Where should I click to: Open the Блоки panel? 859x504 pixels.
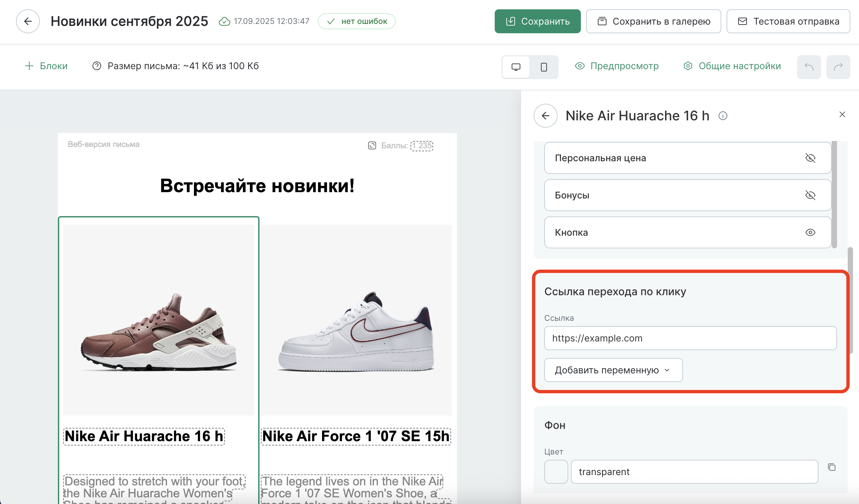pos(46,66)
